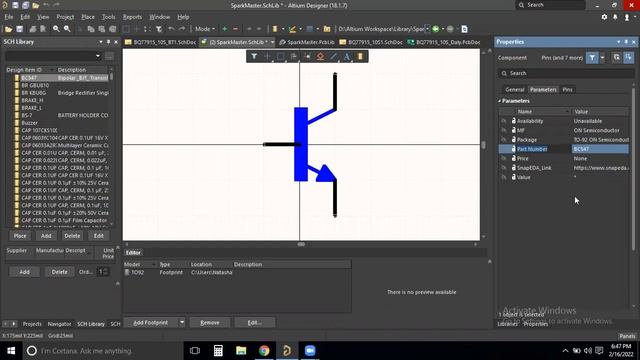Screen dimensions: 640x360
Task: Click the orange IEEE symbol tool icon
Action: coord(320,56)
